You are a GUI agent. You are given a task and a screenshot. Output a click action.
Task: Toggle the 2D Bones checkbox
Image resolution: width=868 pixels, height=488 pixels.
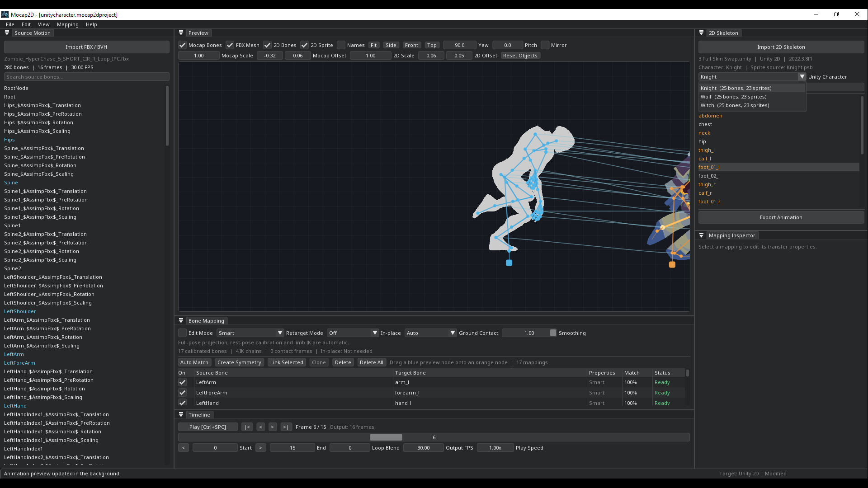coord(267,45)
